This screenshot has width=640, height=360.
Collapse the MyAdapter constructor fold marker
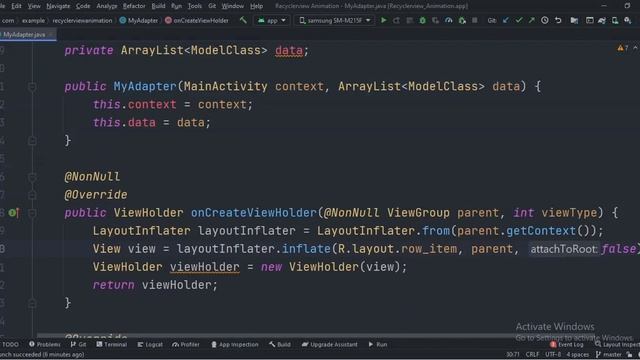coord(32,86)
